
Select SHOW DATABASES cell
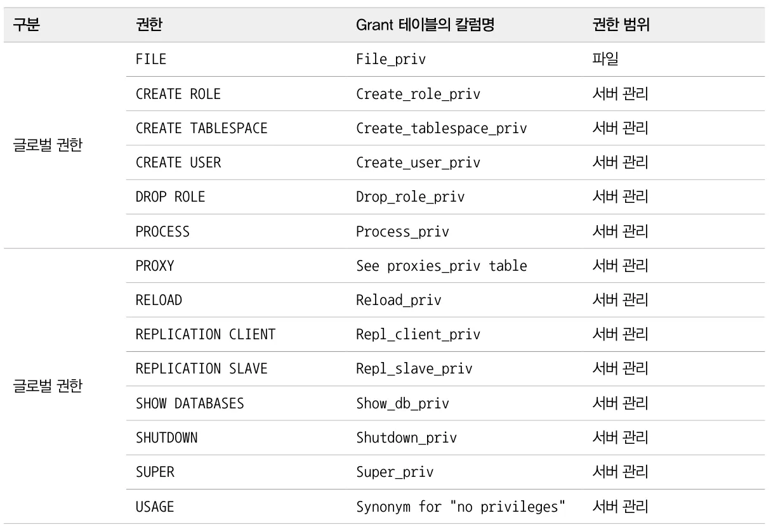point(190,403)
